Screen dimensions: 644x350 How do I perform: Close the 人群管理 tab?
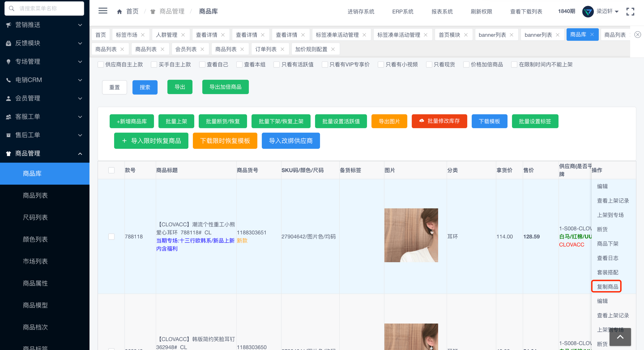(x=183, y=35)
